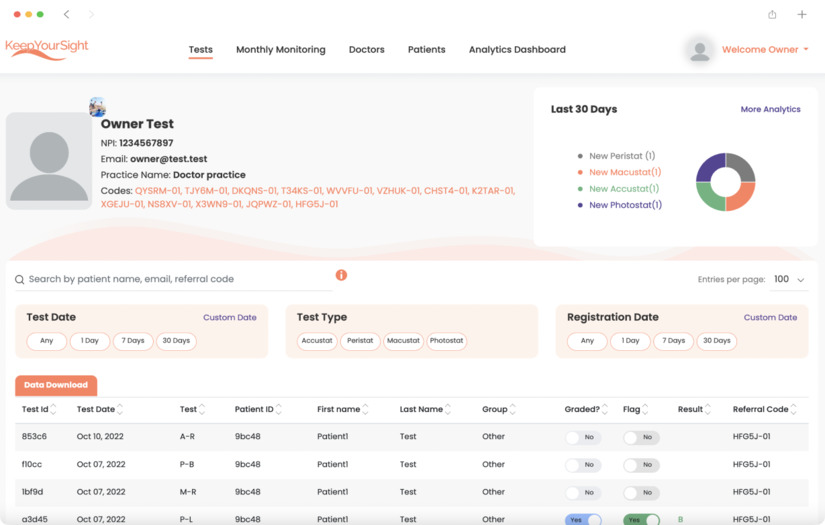
Task: Open the share icon in title bar
Action: [772, 14]
